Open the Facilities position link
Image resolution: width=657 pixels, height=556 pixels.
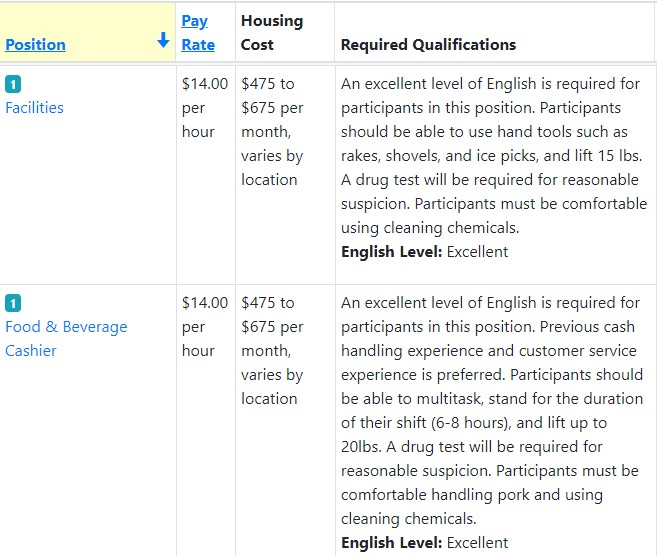pos(34,108)
